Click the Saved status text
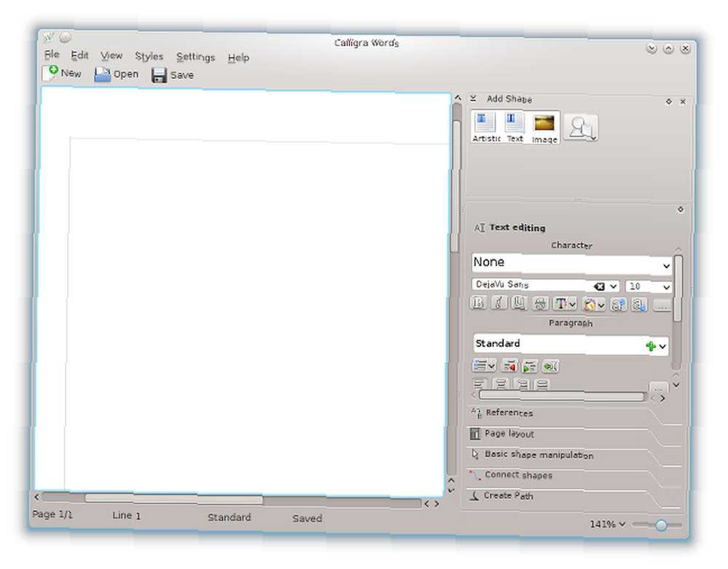Viewport: 728px width, 569px height. click(307, 519)
